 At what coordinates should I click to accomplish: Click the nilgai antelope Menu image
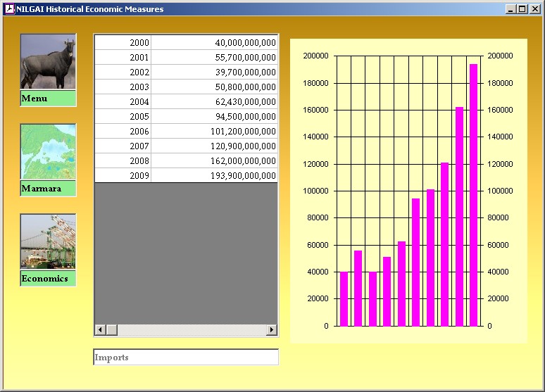(48, 62)
